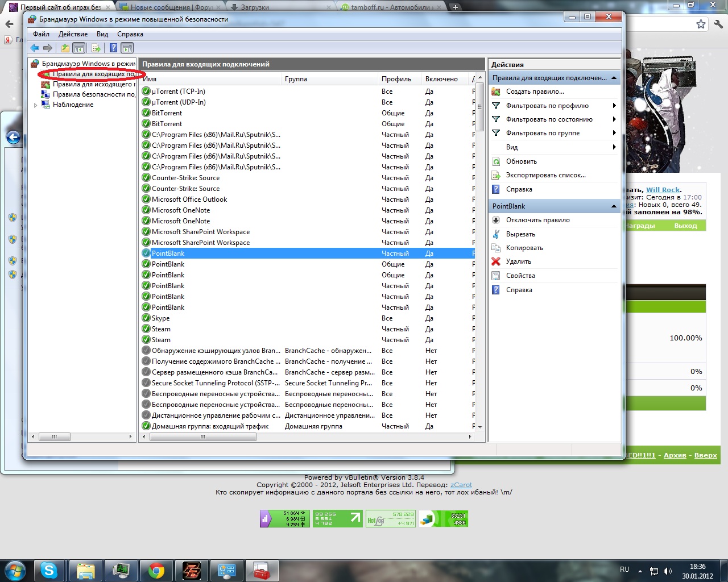This screenshot has height=582, width=728.
Task: Disable the selected PointBlank rule
Action: point(537,220)
